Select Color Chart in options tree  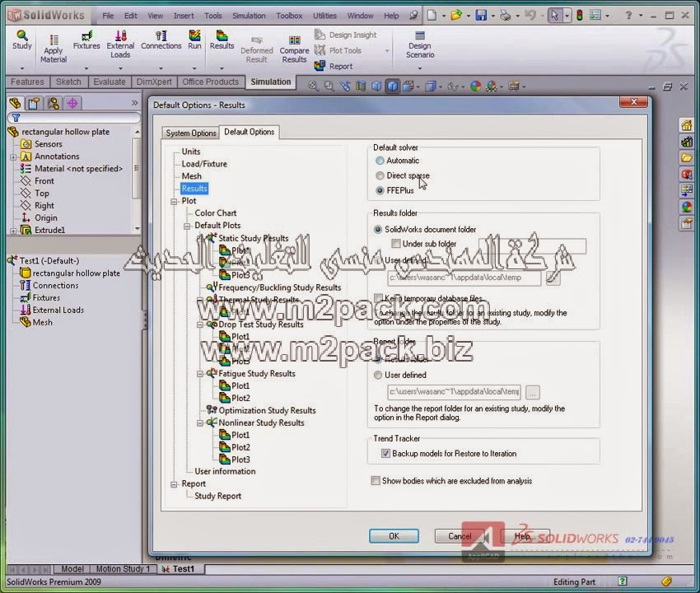click(x=216, y=213)
